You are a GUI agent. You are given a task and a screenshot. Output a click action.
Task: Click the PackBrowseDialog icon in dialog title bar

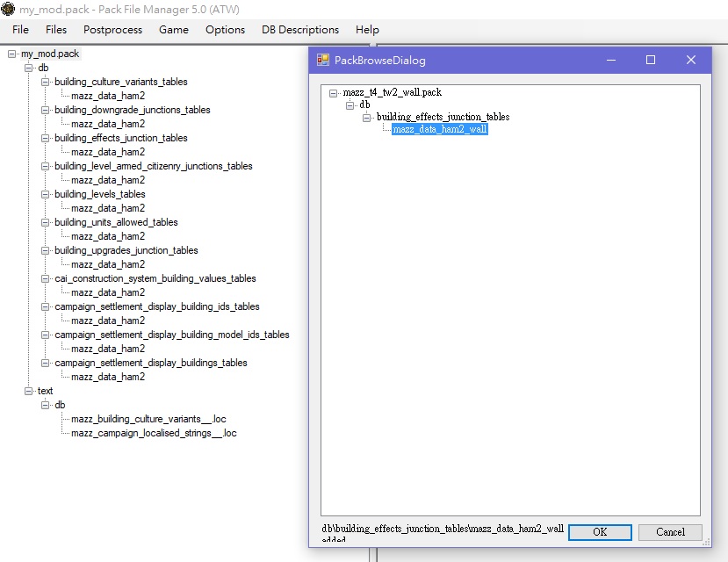[322, 60]
